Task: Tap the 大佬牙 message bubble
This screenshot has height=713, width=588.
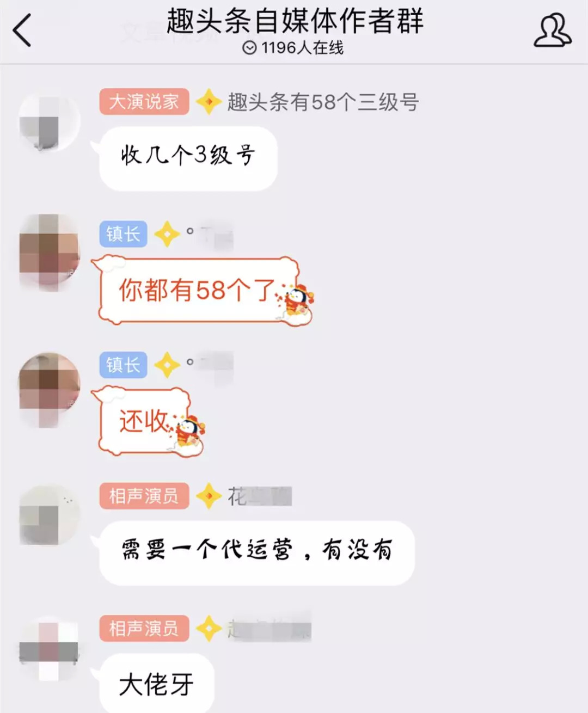Action: (156, 683)
